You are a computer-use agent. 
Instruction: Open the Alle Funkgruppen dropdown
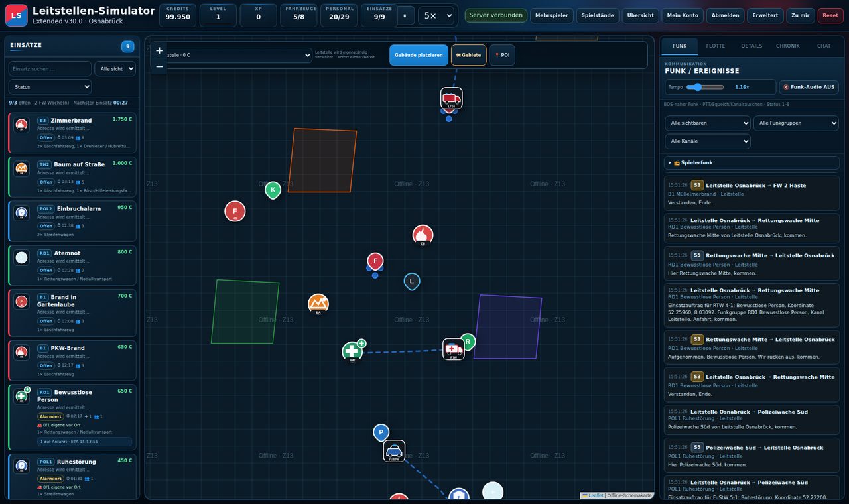[796, 123]
